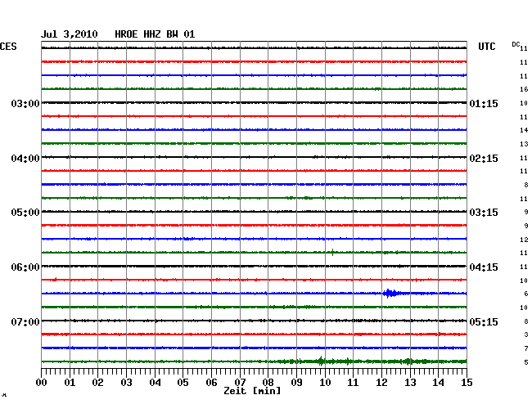Select the 07:00 local time label
The height and width of the screenshot is (404, 532).
pos(25,321)
